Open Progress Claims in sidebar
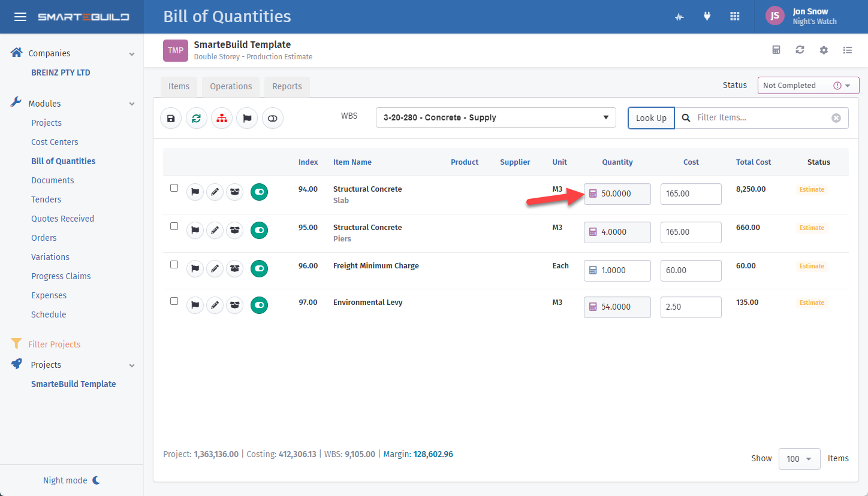 [x=61, y=276]
